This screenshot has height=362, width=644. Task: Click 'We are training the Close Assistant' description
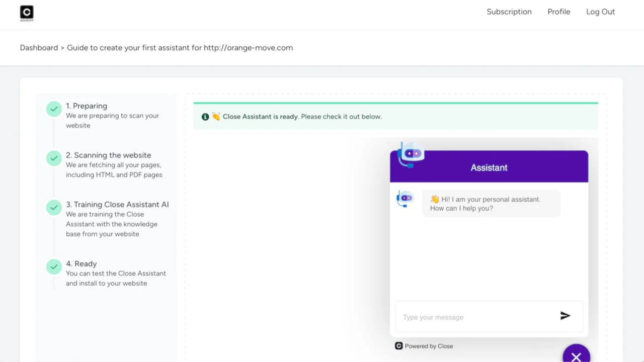click(112, 224)
